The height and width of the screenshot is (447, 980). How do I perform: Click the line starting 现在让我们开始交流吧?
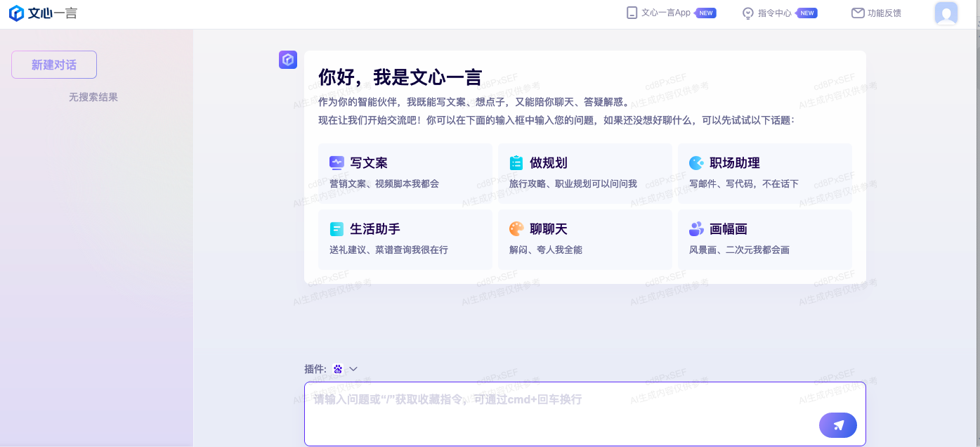click(556, 121)
